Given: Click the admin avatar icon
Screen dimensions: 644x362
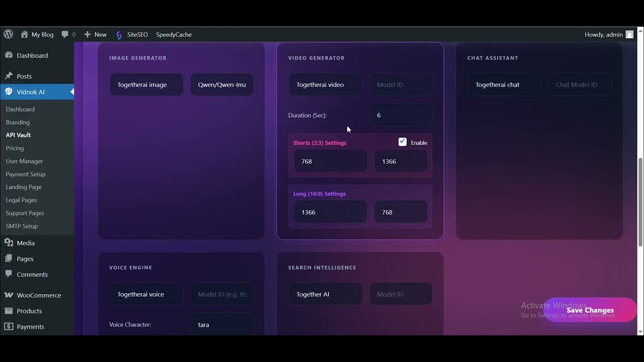Looking at the screenshot, I should [629, 35].
